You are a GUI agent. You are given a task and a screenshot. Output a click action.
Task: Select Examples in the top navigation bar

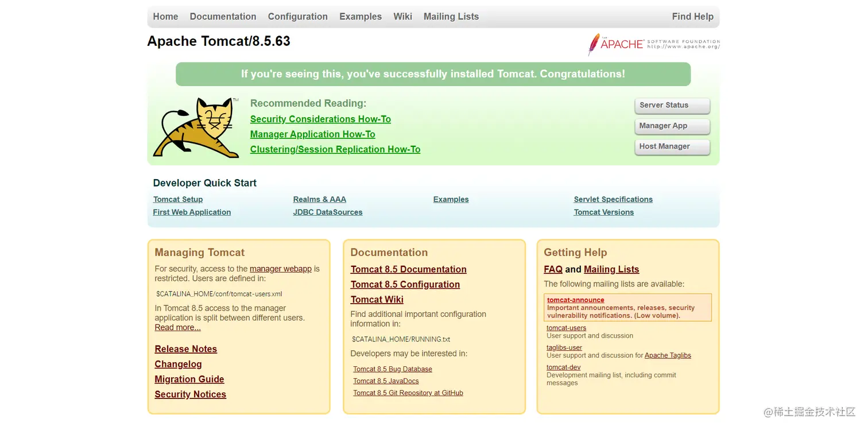[x=361, y=17]
